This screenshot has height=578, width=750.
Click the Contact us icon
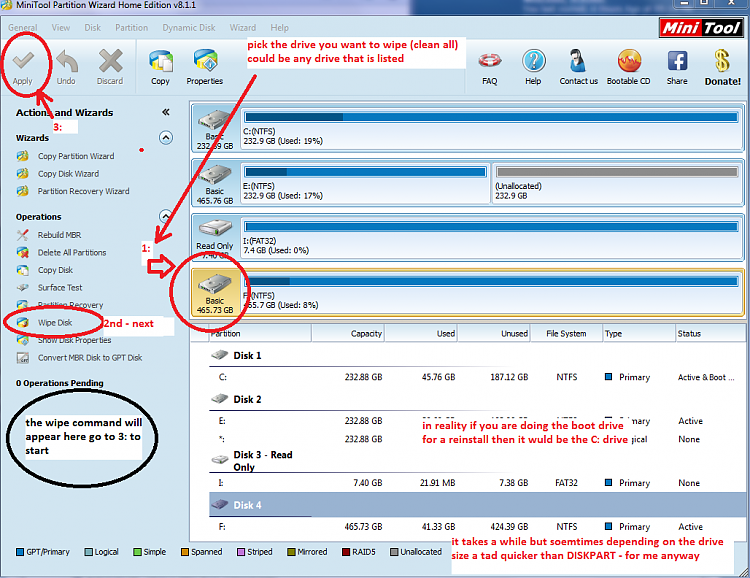(578, 67)
